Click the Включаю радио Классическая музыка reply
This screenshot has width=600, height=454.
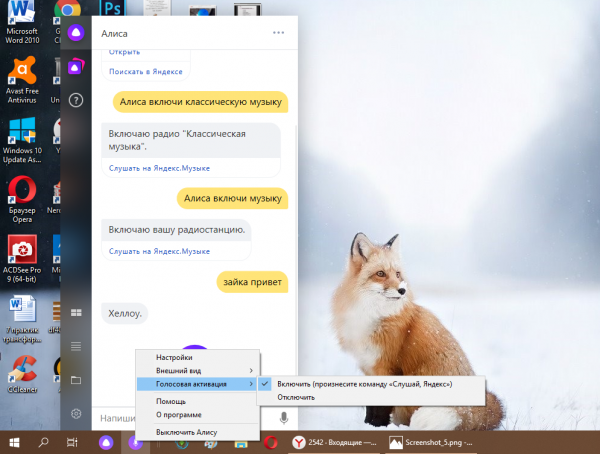pyautogui.click(x=191, y=140)
